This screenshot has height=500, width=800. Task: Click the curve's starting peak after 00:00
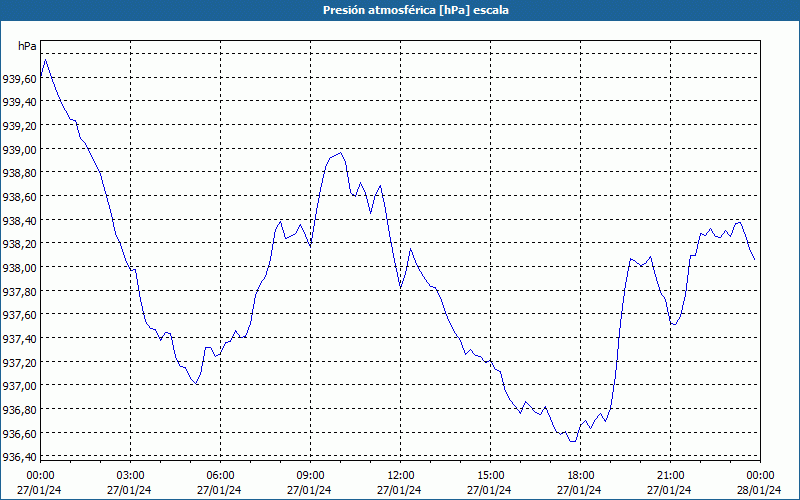pyautogui.click(x=45, y=60)
